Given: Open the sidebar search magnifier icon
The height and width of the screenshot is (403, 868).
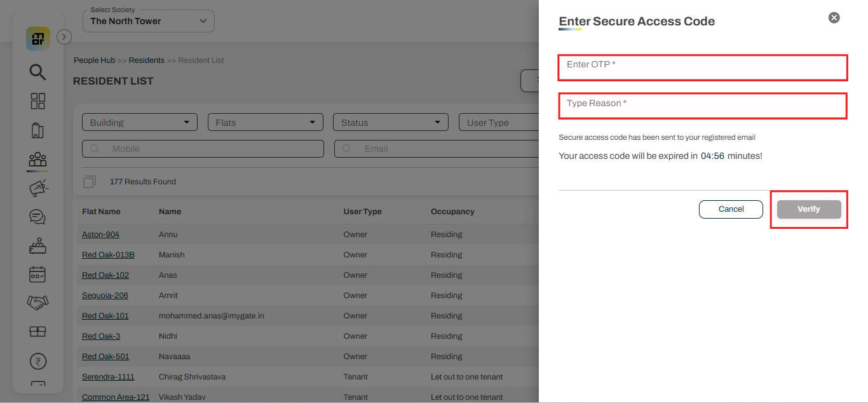Looking at the screenshot, I should [x=37, y=72].
